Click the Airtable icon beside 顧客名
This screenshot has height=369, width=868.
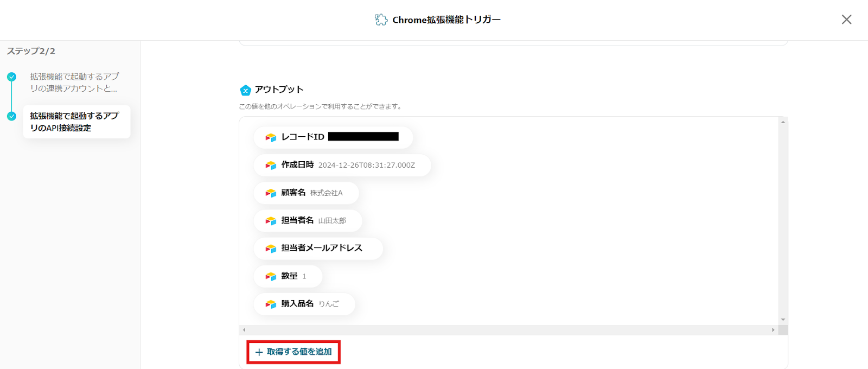pos(271,193)
